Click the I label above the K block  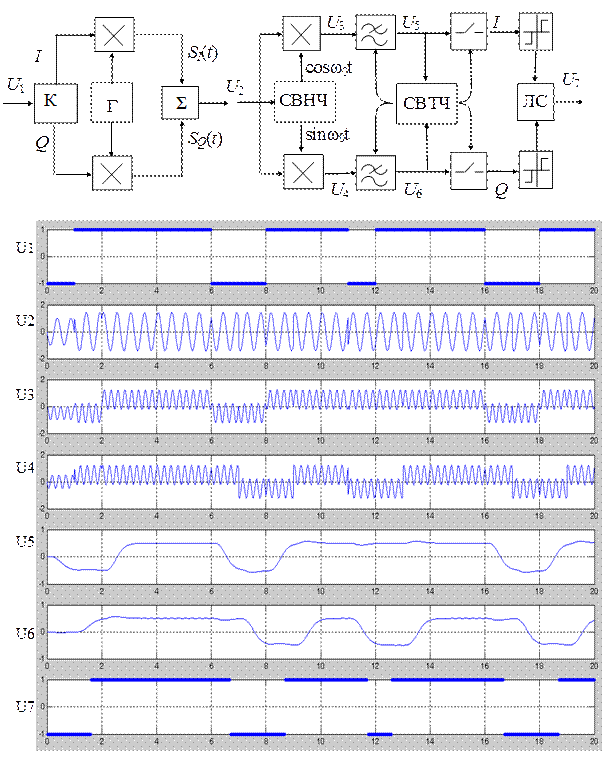coord(38,57)
